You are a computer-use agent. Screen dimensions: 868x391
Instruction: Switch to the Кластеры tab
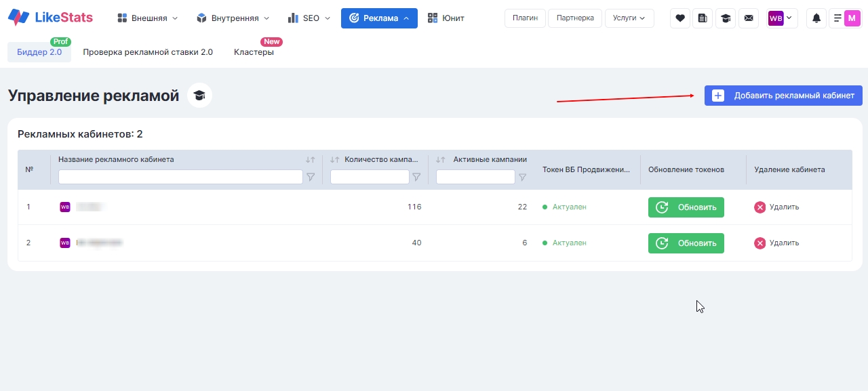254,52
